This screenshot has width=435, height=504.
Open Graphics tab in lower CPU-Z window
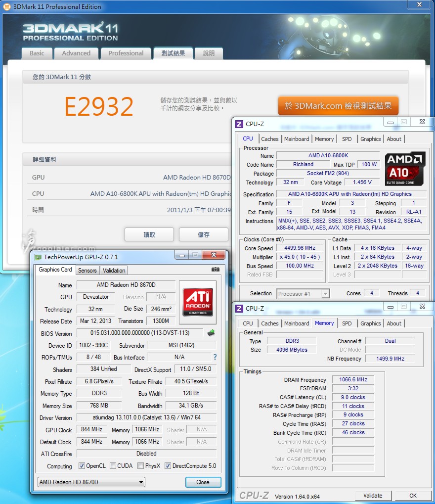(370, 323)
